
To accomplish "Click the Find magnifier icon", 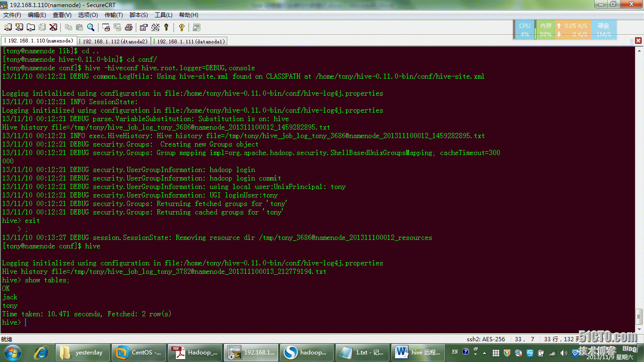I will click(x=91, y=27).
